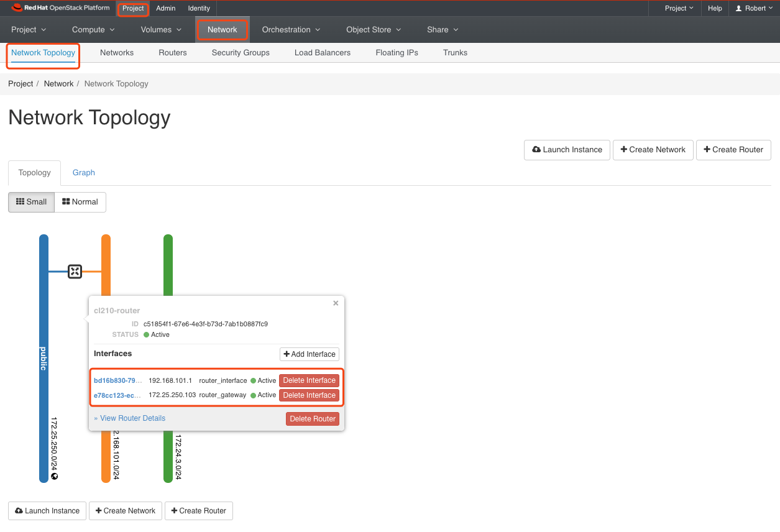
Task: Expand the Orchestration menu
Action: (x=291, y=30)
